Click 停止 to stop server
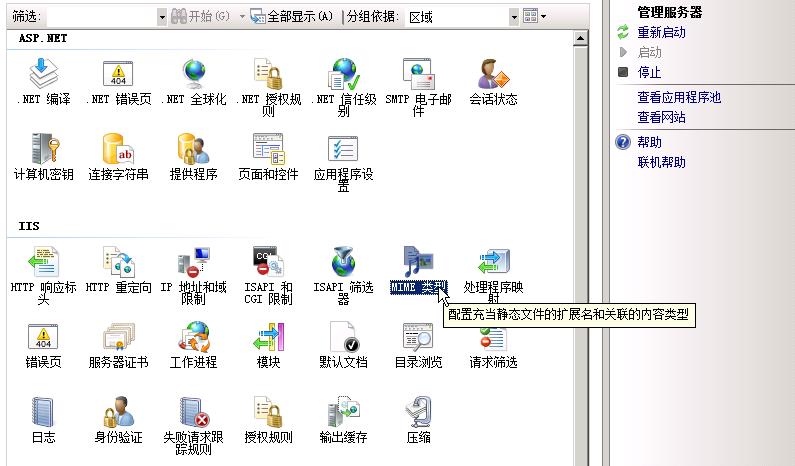 649,72
